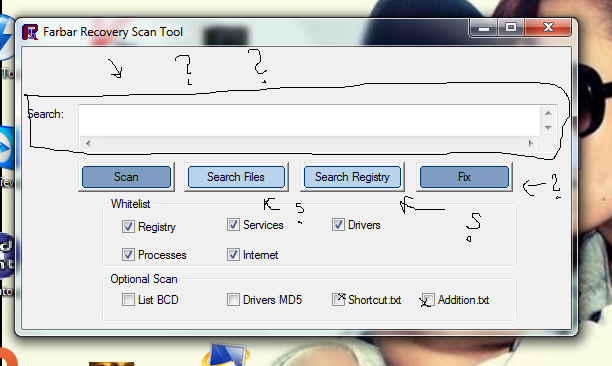Image resolution: width=612 pixels, height=366 pixels.
Task: Click the Search Files button
Action: (x=236, y=177)
